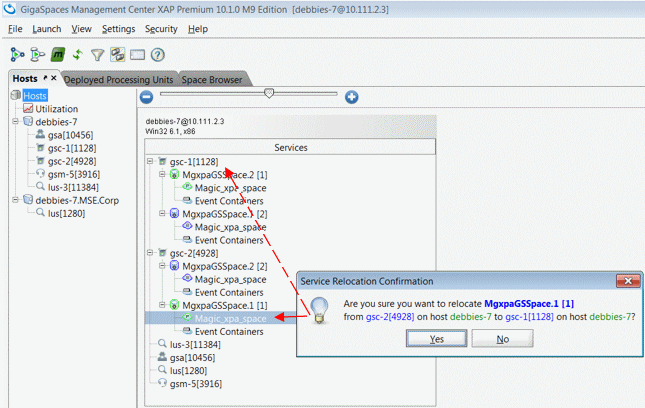Close the Service Relocation Confirmation dialog
Screen dimensions: 645x408
coord(628,281)
